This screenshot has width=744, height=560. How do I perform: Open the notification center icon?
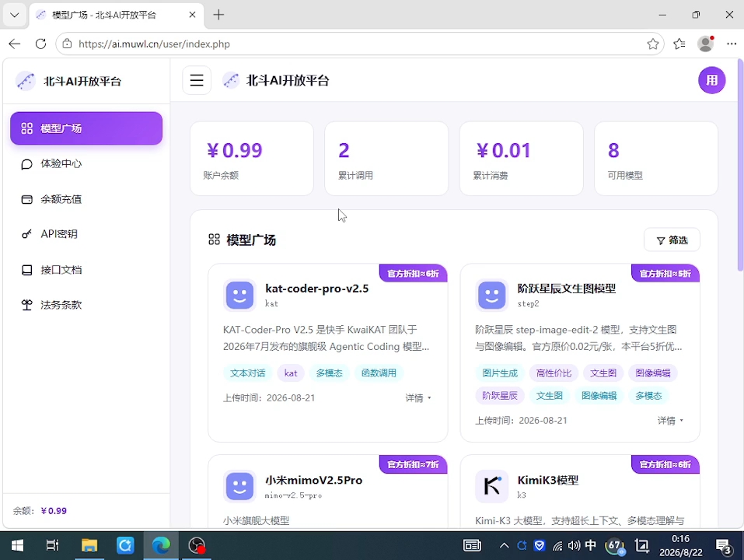tap(723, 546)
